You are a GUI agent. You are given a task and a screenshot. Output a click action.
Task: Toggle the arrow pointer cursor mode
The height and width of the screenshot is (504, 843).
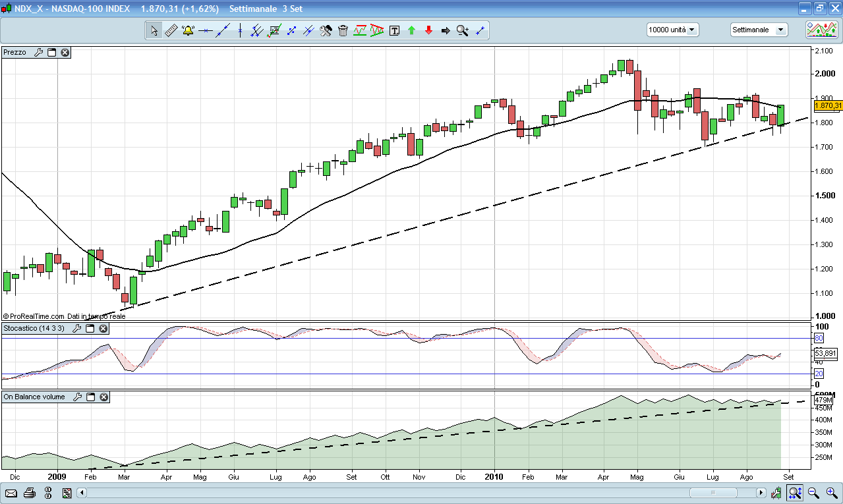(x=154, y=30)
